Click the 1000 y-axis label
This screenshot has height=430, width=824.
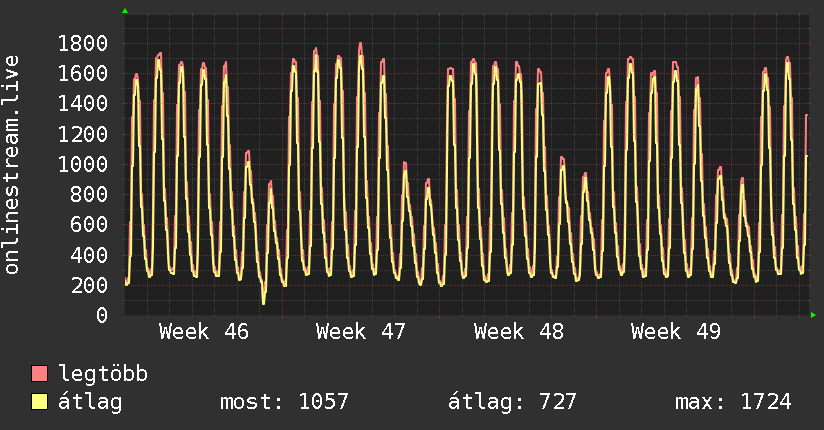pyautogui.click(x=83, y=164)
